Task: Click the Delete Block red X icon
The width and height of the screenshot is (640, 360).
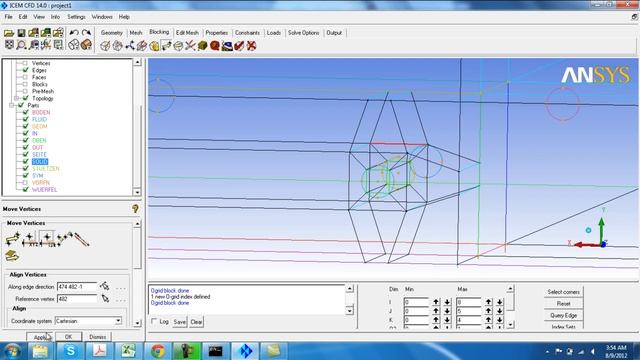Action: [x=251, y=46]
